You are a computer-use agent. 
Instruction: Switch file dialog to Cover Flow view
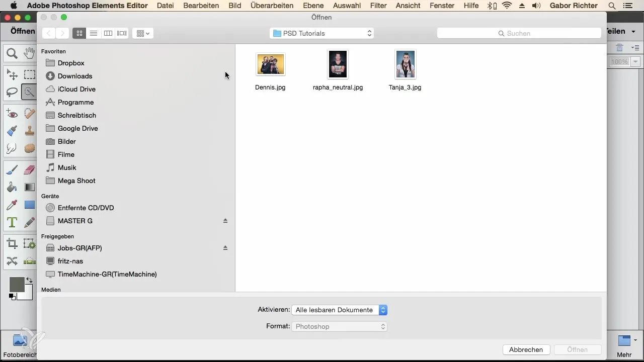pyautogui.click(x=122, y=33)
